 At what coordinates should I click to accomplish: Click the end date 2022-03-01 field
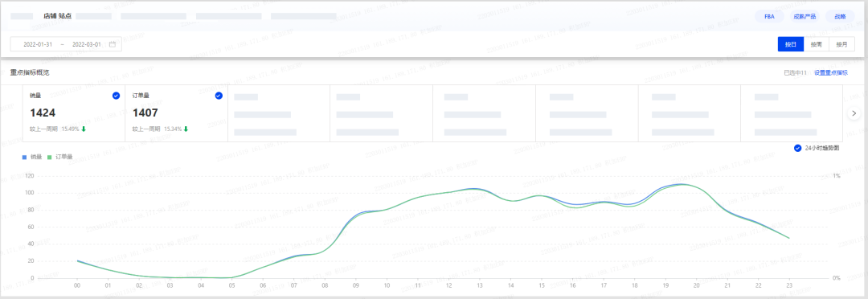point(86,44)
